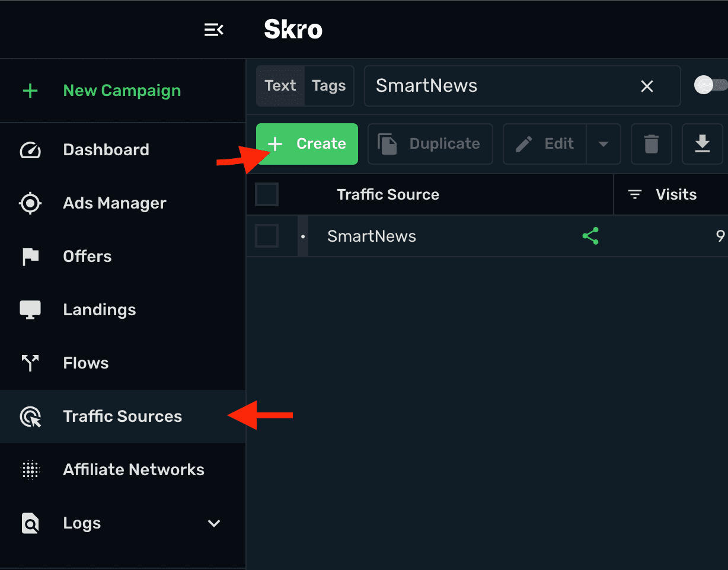Open Affiliate Networks

point(133,470)
